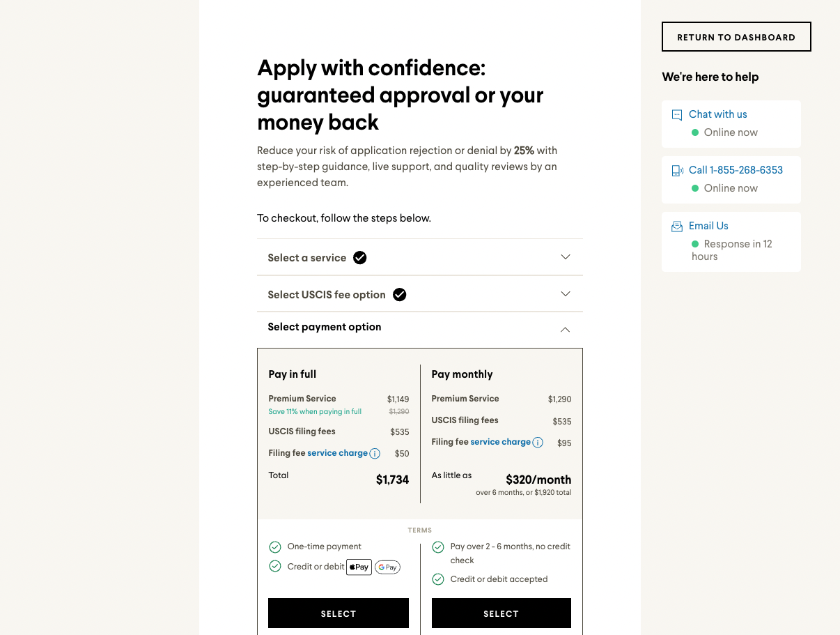Click the Pay over 2 - 6 months check icon
The width and height of the screenshot is (840, 635).
438,547
